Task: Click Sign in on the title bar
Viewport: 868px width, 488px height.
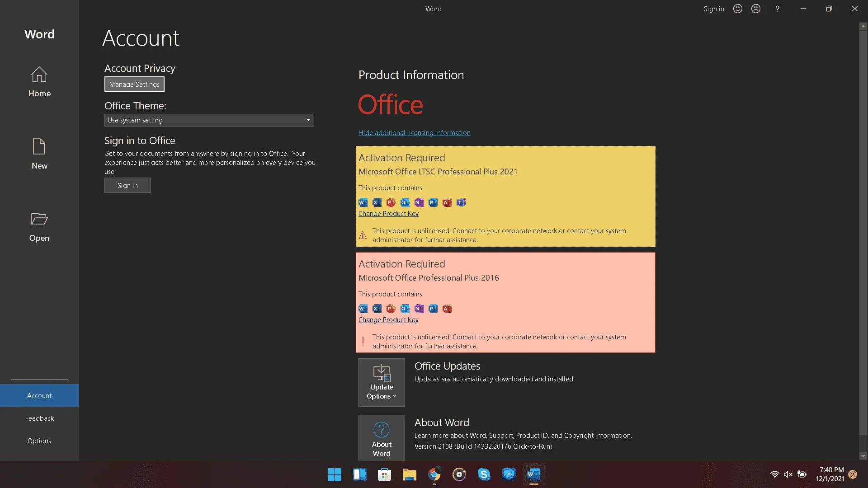Action: 713,9
